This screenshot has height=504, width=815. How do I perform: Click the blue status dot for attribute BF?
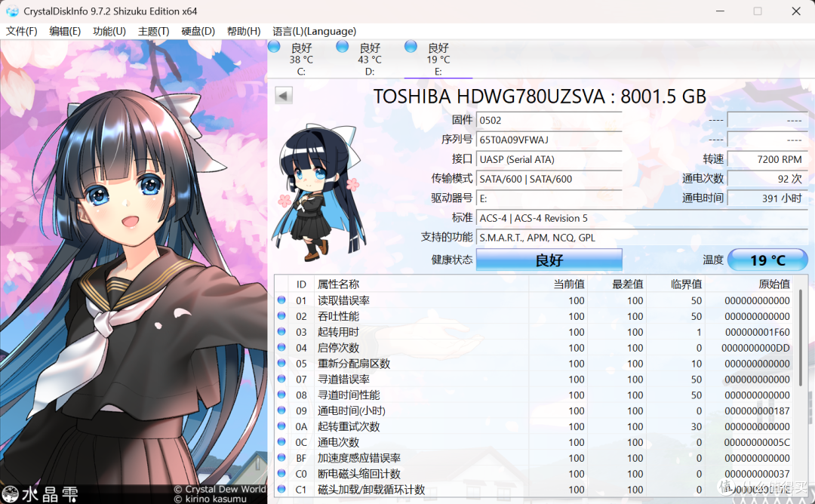coord(281,457)
